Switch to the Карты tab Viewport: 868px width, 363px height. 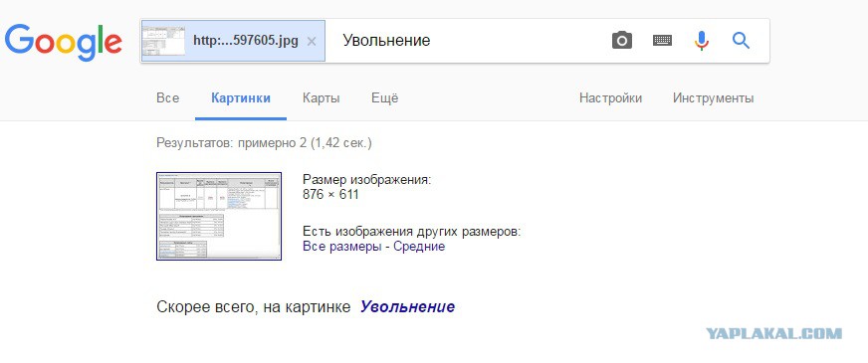(322, 98)
